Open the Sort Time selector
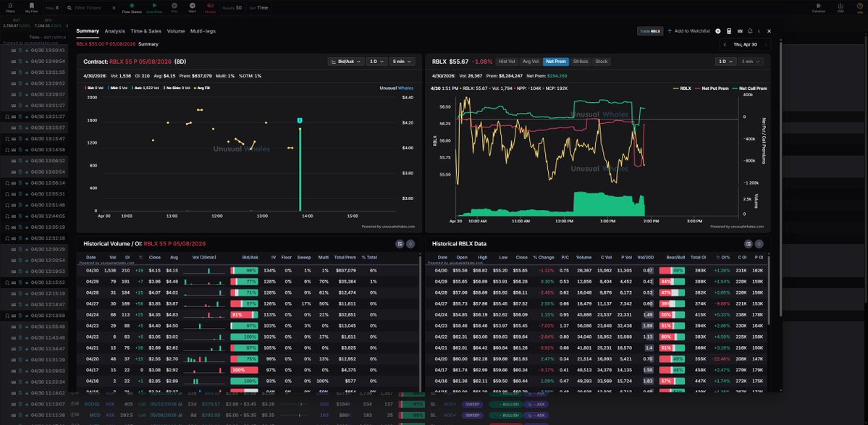The image size is (868, 425). [259, 8]
